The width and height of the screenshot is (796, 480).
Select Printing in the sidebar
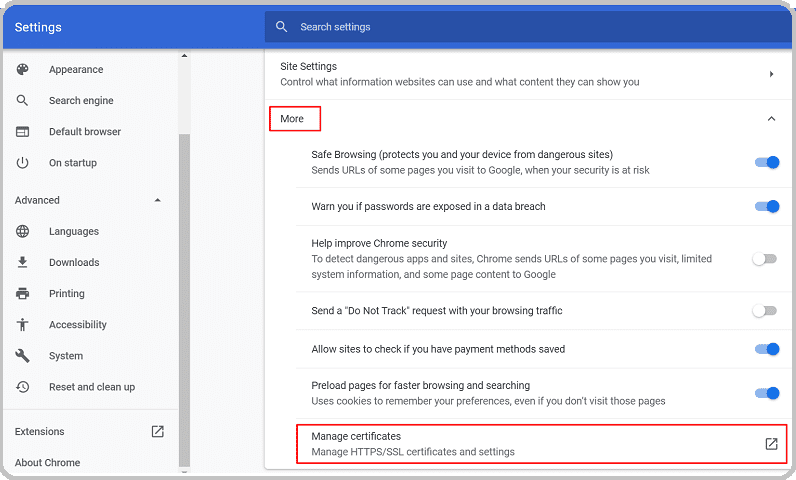(67, 293)
